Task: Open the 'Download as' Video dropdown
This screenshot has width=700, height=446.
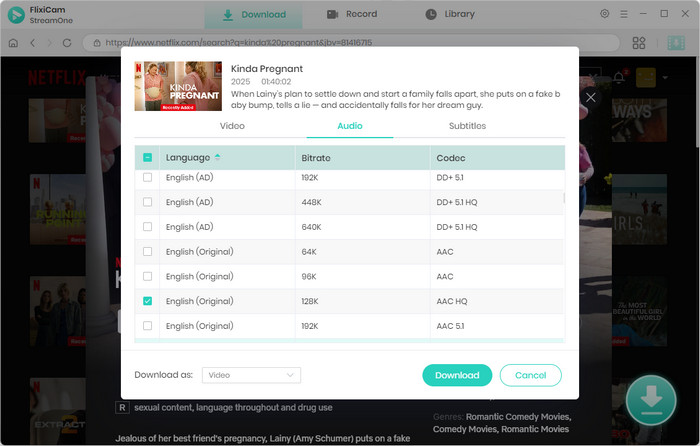Action: 251,375
